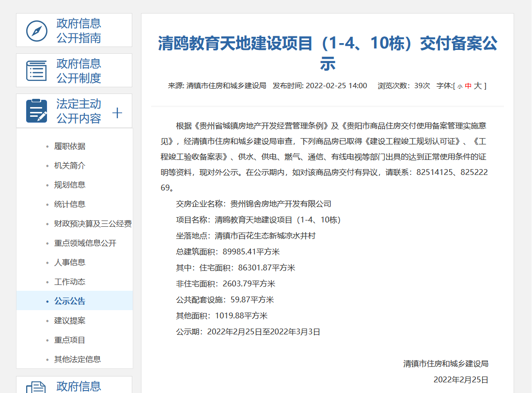
Task: Select the highlighted 公示公告 item
Action: coord(70,301)
